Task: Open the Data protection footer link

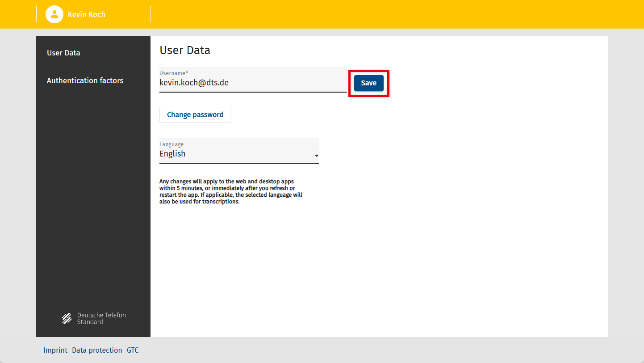Action: [x=97, y=350]
